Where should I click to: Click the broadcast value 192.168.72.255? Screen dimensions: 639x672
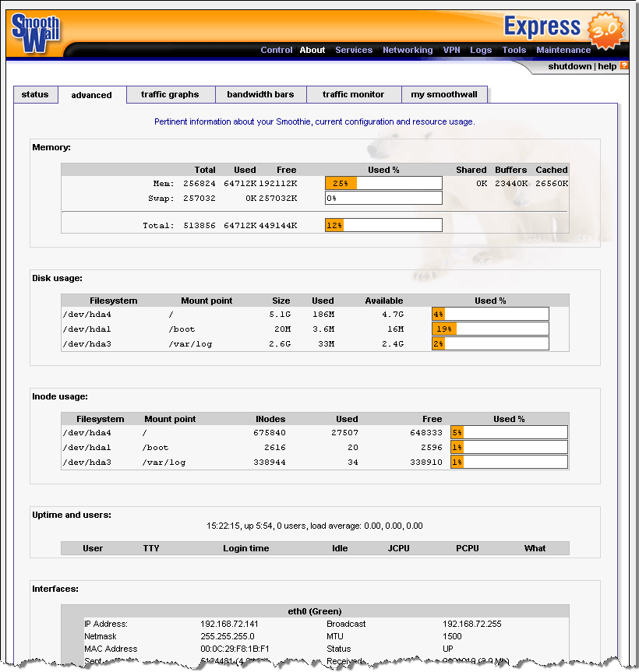click(x=471, y=624)
